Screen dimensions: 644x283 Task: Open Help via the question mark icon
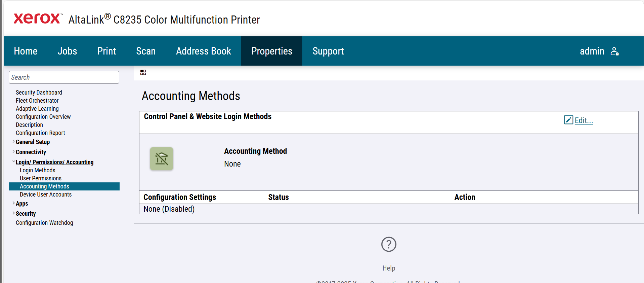[389, 244]
